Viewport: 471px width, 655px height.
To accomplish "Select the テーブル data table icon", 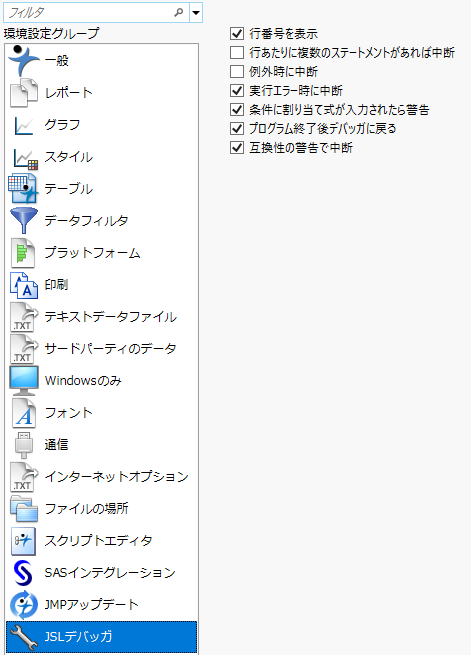I will point(24,189).
